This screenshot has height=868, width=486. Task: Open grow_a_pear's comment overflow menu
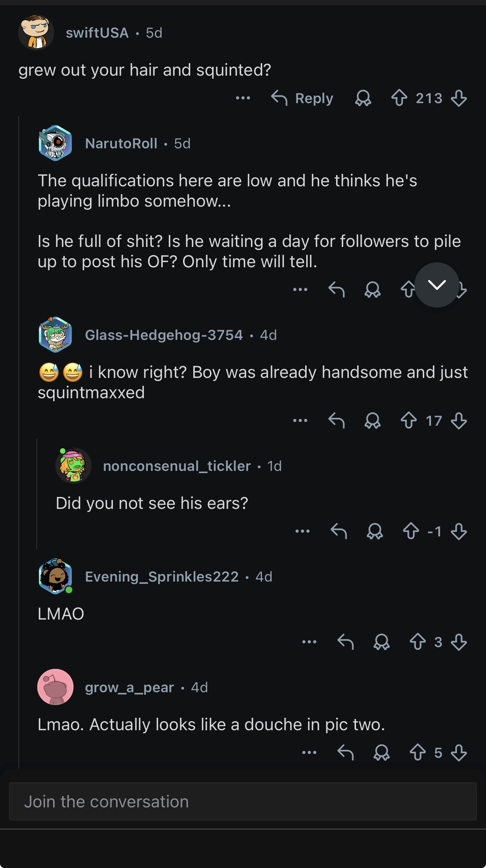[309, 752]
